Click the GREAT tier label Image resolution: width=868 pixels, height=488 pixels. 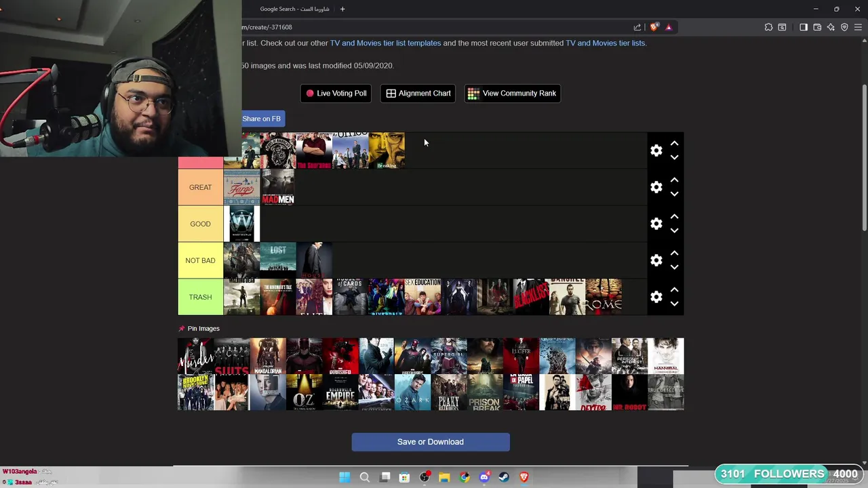[x=200, y=187]
